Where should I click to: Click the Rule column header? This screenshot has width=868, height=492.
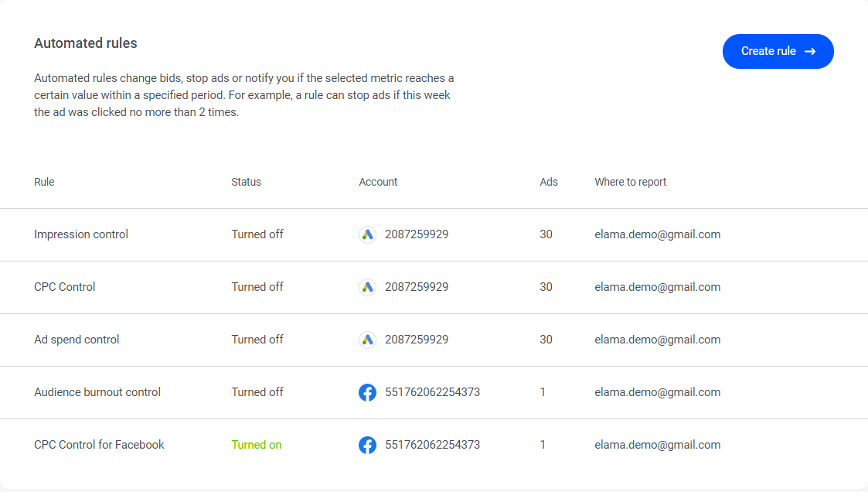(x=44, y=182)
